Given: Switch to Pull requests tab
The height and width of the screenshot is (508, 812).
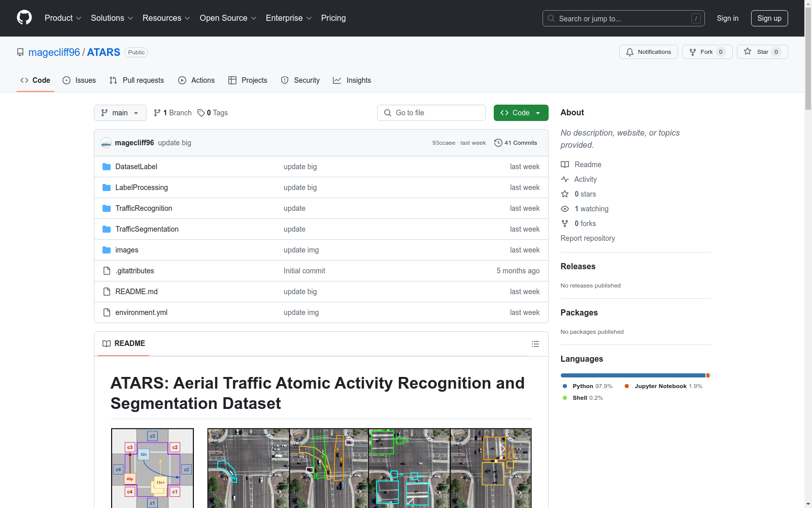Looking at the screenshot, I should click(x=137, y=80).
